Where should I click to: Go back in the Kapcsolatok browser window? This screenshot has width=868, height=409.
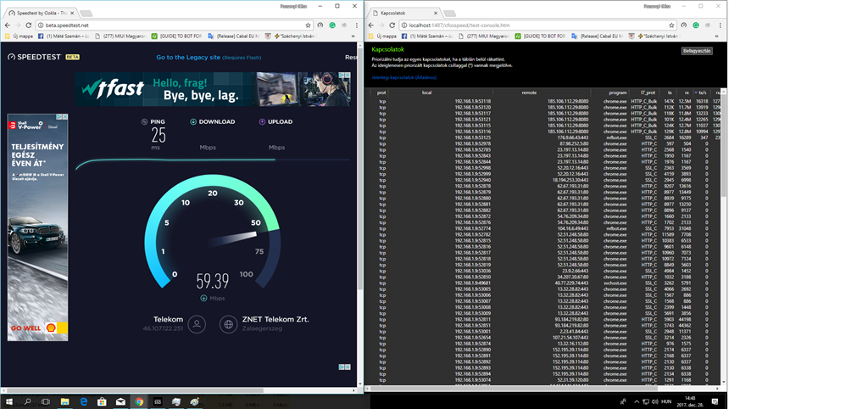tap(370, 25)
